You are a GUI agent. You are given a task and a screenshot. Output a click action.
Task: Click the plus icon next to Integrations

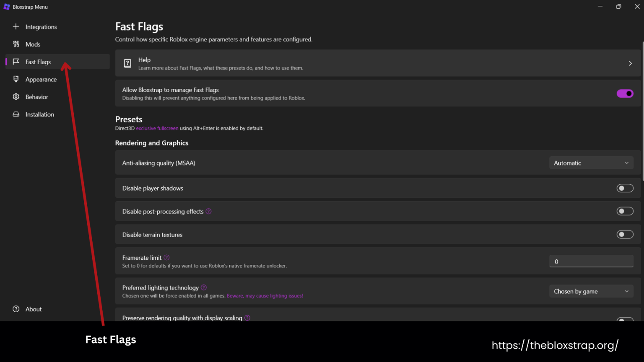coord(16,26)
